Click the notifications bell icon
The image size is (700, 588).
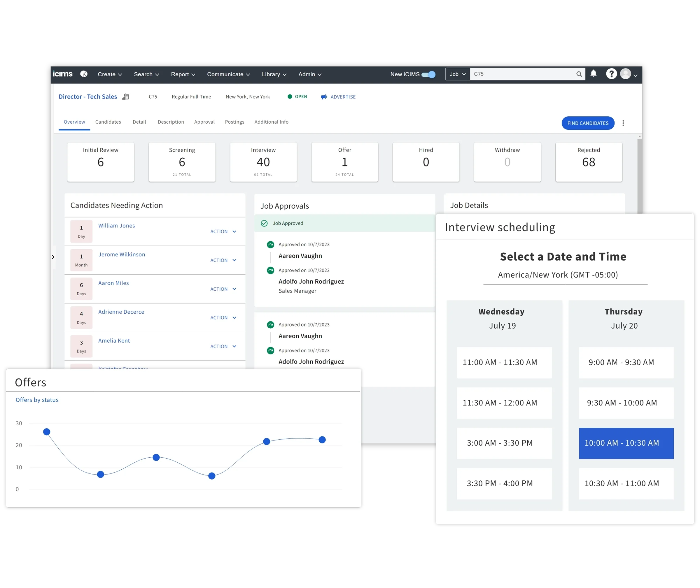(x=593, y=74)
